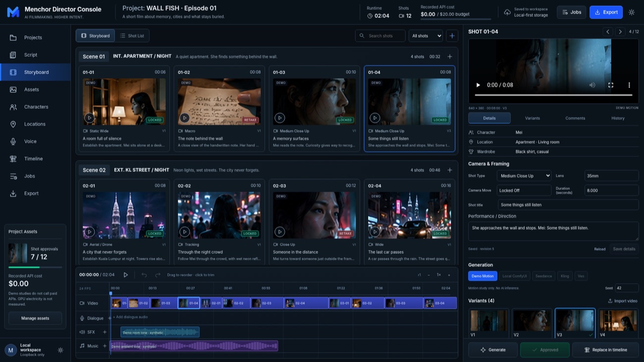Screen dimensions: 644x362
Task: Open workspace settings gear at bottom left
Action: tap(60, 350)
